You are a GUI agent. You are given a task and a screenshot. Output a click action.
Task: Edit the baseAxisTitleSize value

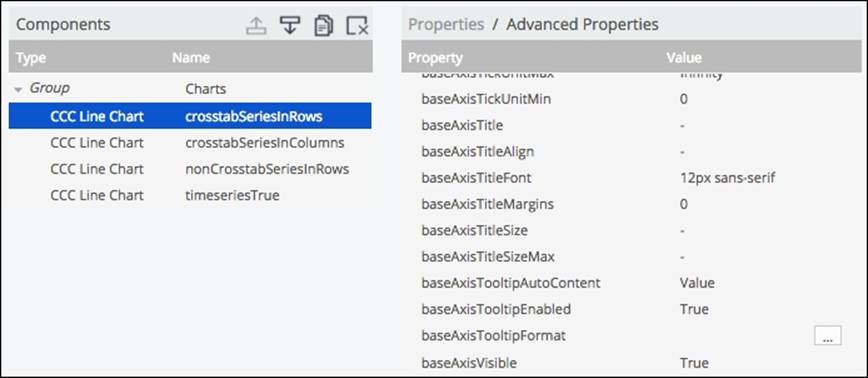point(683,230)
